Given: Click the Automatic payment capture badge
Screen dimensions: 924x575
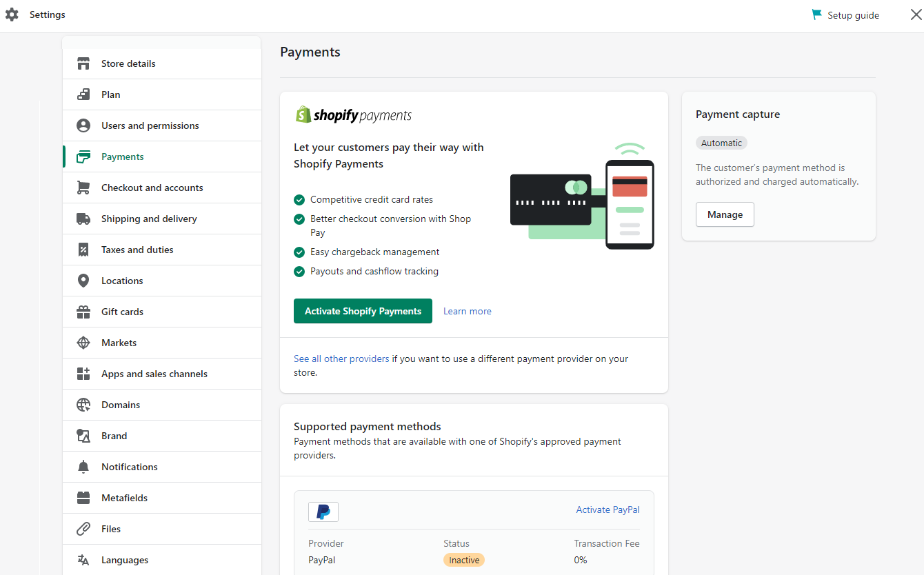Looking at the screenshot, I should 721,143.
